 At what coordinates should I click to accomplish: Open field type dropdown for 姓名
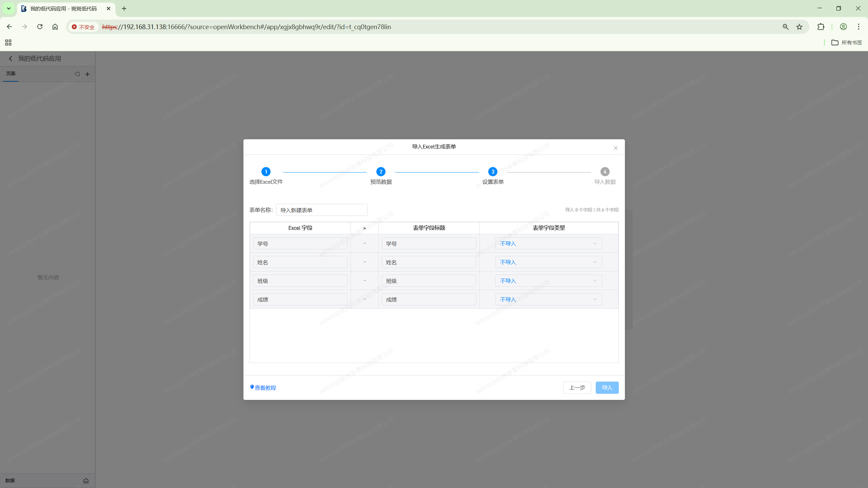pyautogui.click(x=548, y=262)
